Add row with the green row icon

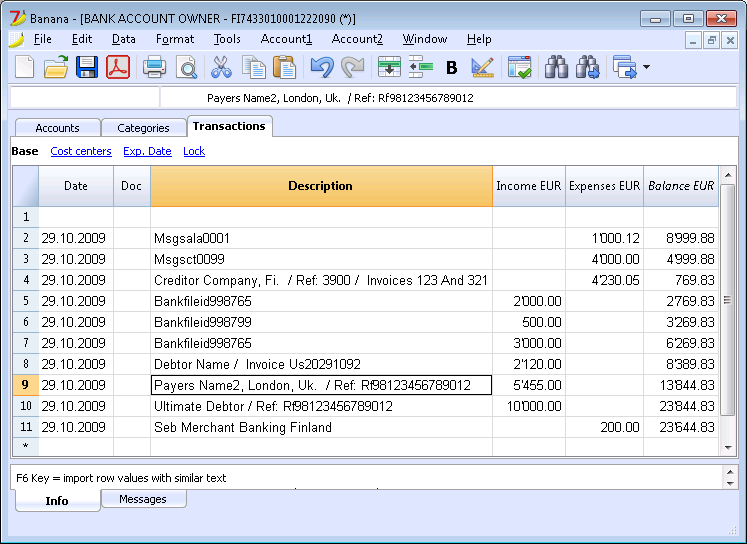point(421,67)
